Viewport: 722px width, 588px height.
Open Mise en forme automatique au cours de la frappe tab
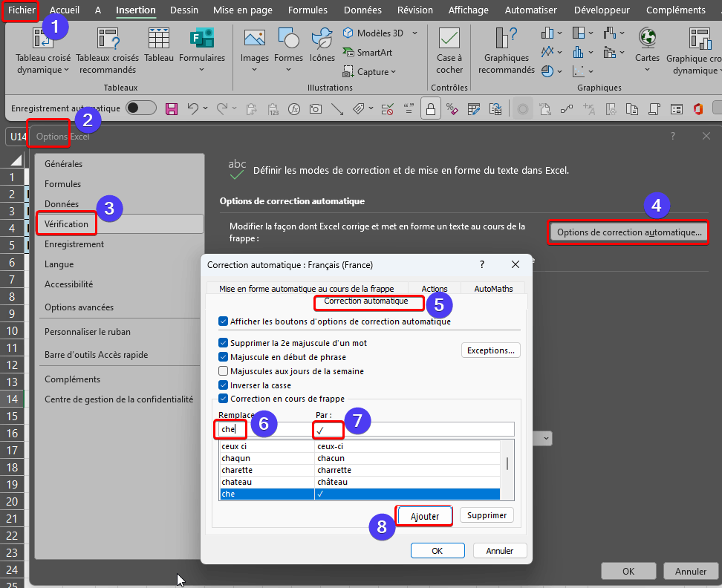coord(307,289)
